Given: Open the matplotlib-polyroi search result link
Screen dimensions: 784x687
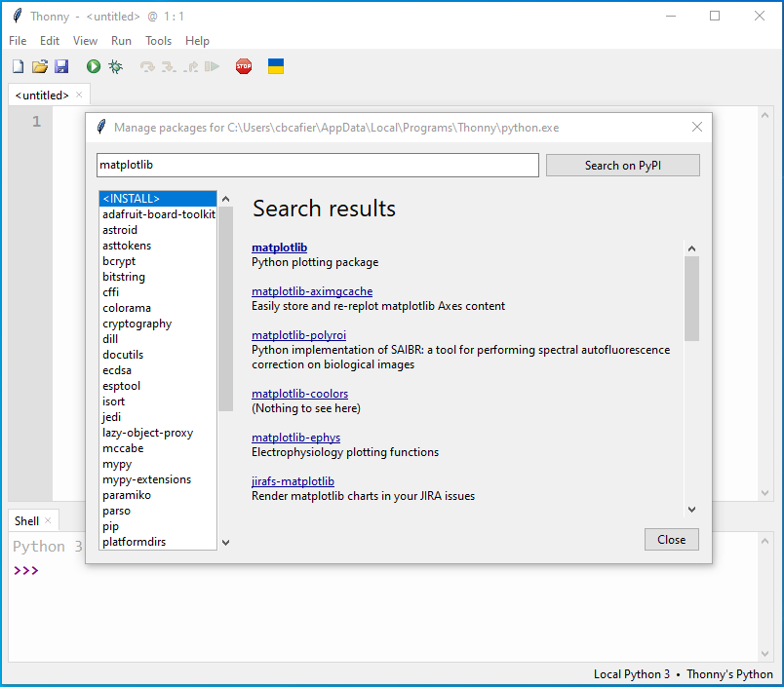Looking at the screenshot, I should pyautogui.click(x=298, y=335).
